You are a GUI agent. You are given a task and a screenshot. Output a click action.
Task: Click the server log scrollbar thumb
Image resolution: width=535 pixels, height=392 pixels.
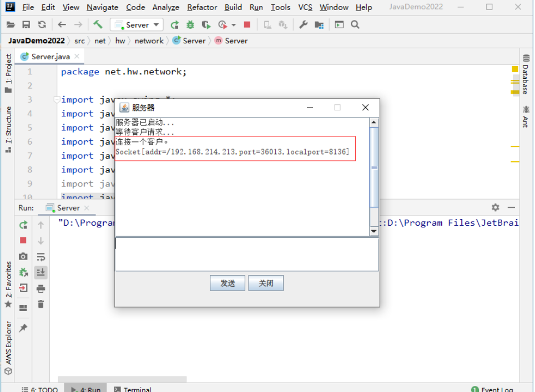[x=374, y=167]
